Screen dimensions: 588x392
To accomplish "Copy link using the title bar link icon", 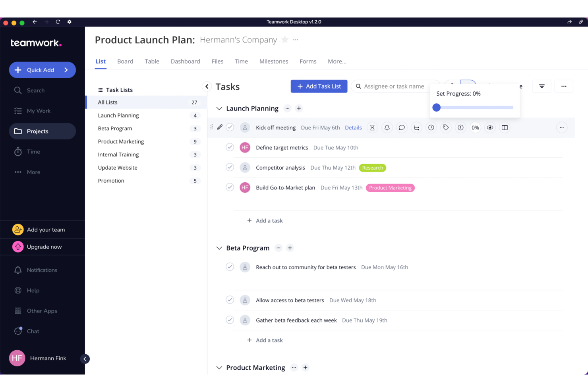I will tap(581, 22).
